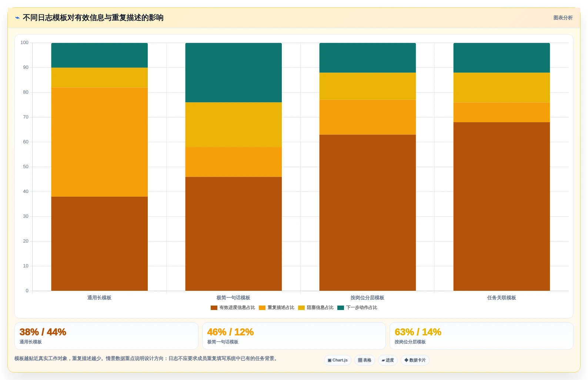Click the orange segment of 按岗位分层模板 bar
Screen dimensions: 588x380
367,117
